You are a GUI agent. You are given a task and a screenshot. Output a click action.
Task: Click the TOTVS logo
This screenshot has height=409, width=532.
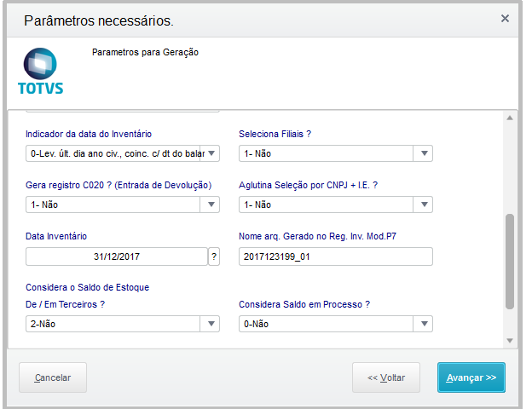click(x=40, y=72)
